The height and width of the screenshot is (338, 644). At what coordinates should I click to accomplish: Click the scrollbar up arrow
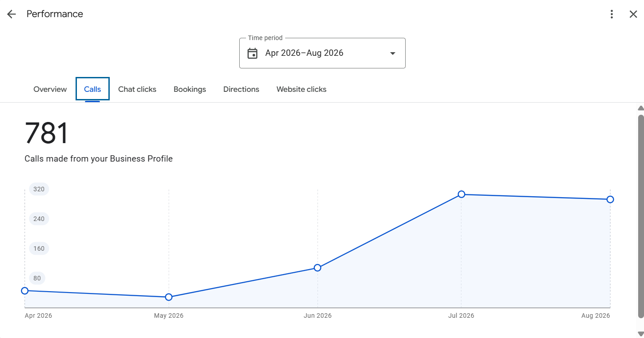tap(641, 108)
